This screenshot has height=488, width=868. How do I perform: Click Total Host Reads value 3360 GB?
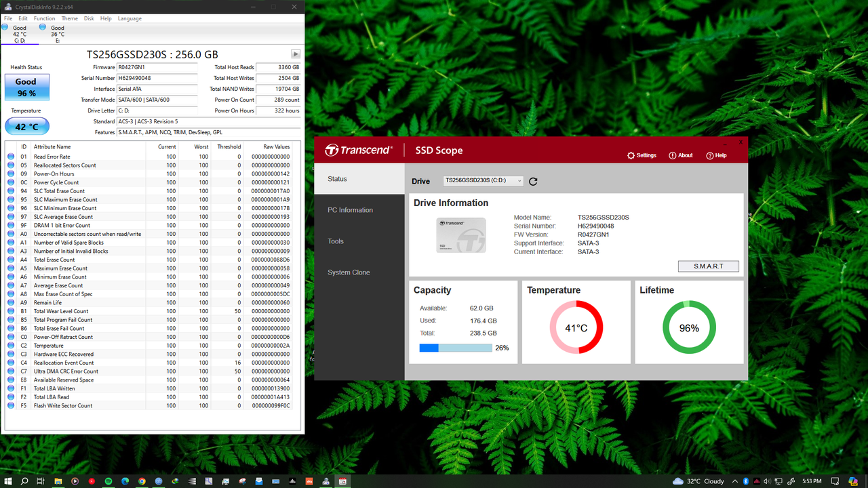(x=278, y=68)
